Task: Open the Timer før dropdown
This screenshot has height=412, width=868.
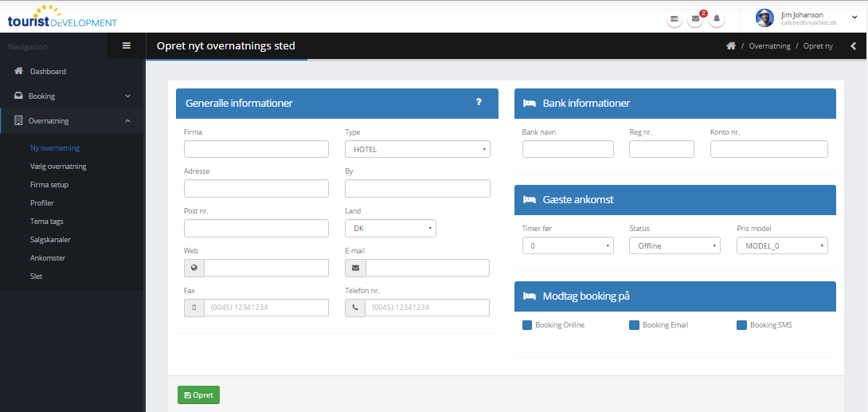Action: click(x=568, y=245)
